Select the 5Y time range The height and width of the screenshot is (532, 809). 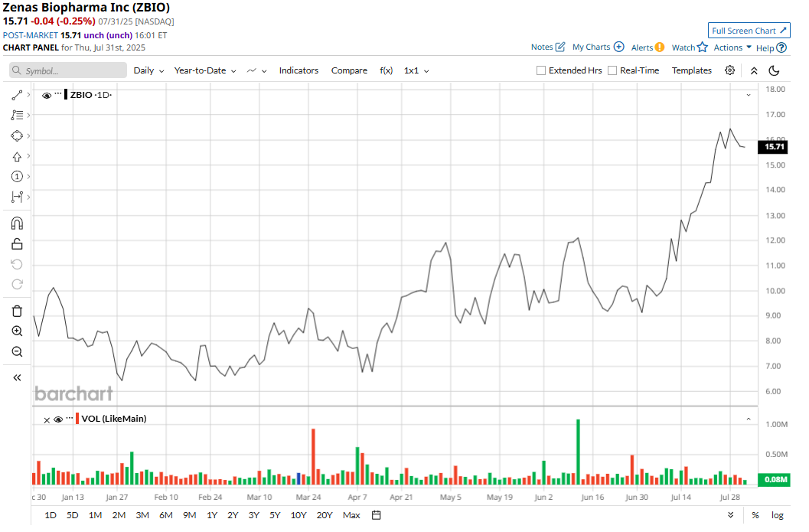click(275, 515)
